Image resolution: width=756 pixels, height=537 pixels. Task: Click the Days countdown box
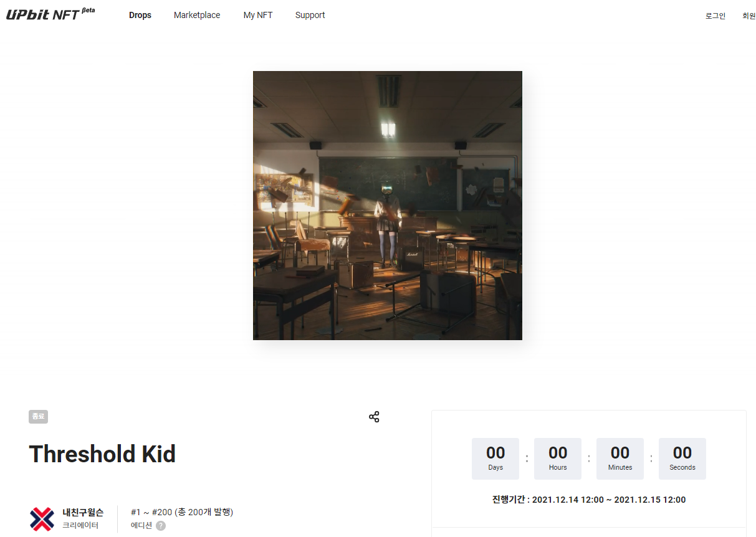tap(495, 459)
